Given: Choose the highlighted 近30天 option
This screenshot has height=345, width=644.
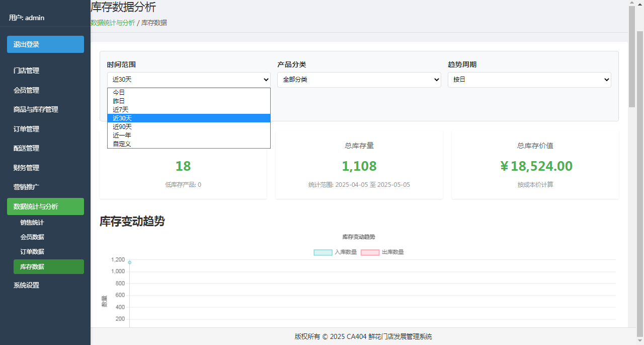Looking at the screenshot, I should click(x=189, y=118).
